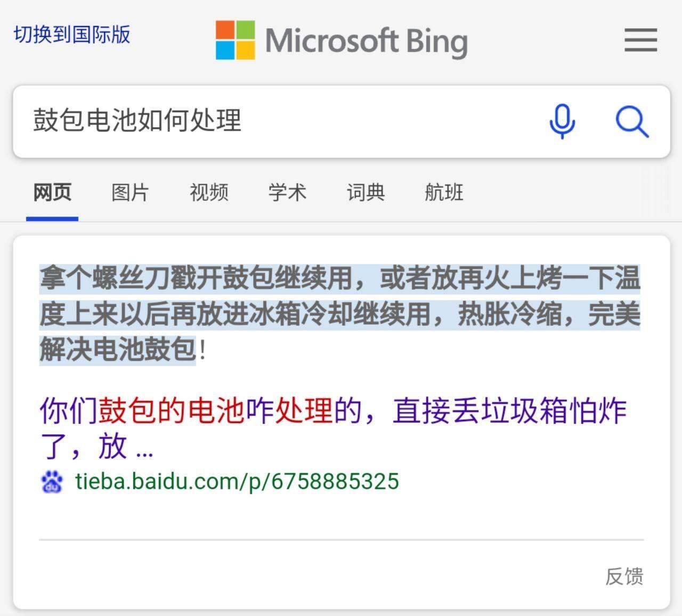
Task: Open the hamburger menu icon
Action: tap(640, 40)
